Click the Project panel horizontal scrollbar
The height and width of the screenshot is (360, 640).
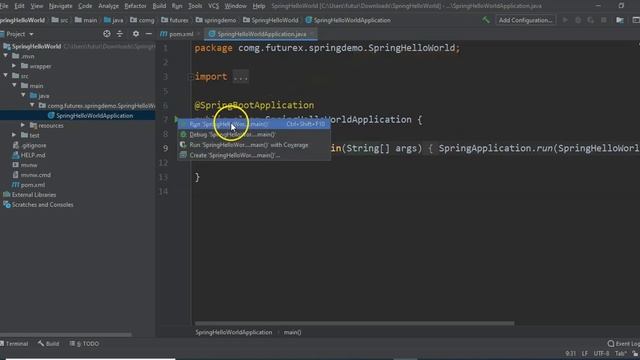pos(66,334)
